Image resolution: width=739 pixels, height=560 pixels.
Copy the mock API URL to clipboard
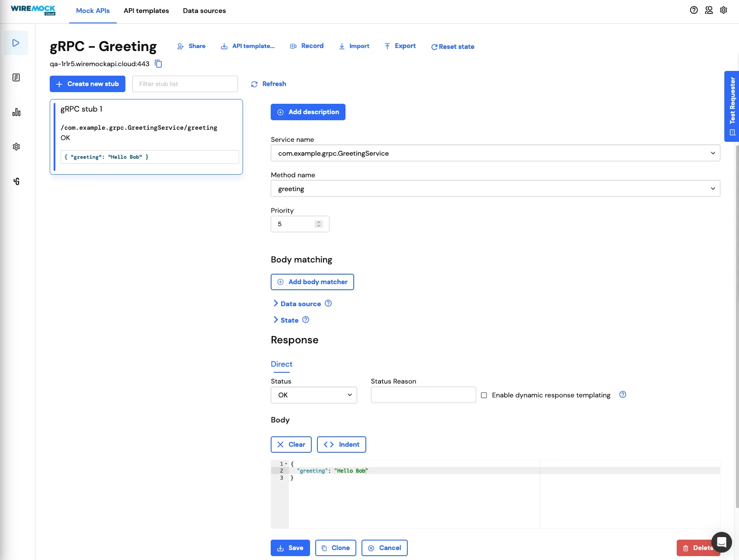[x=158, y=64]
